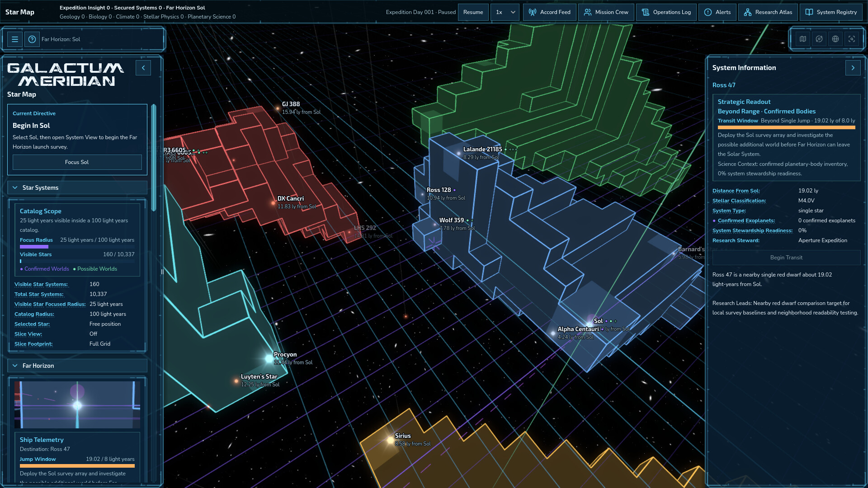Click the Focus Sol button
Viewport: 868px width, 488px height.
tap(77, 162)
